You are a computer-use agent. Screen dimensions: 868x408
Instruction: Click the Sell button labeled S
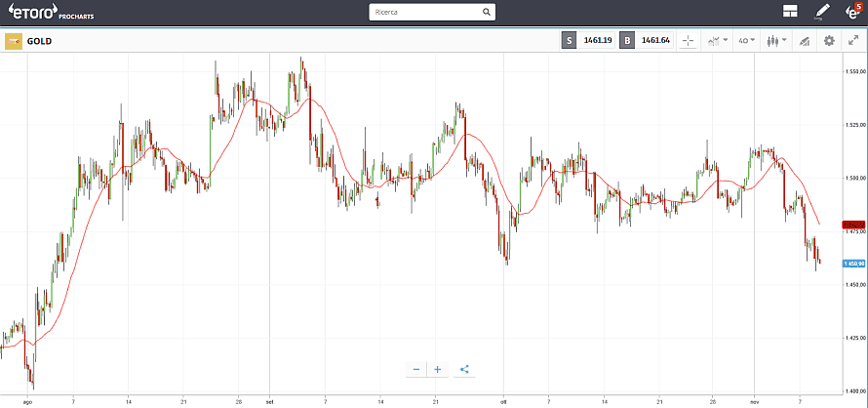[x=569, y=41]
